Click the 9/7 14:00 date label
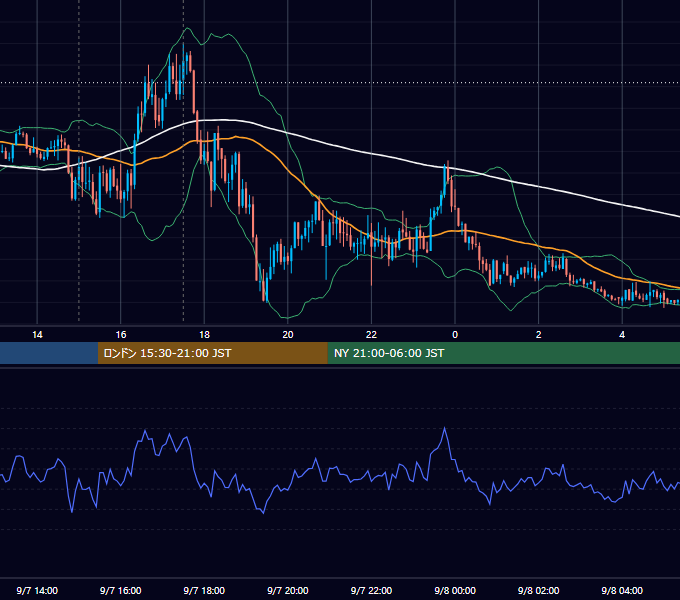The width and height of the screenshot is (680, 600). pyautogui.click(x=37, y=590)
